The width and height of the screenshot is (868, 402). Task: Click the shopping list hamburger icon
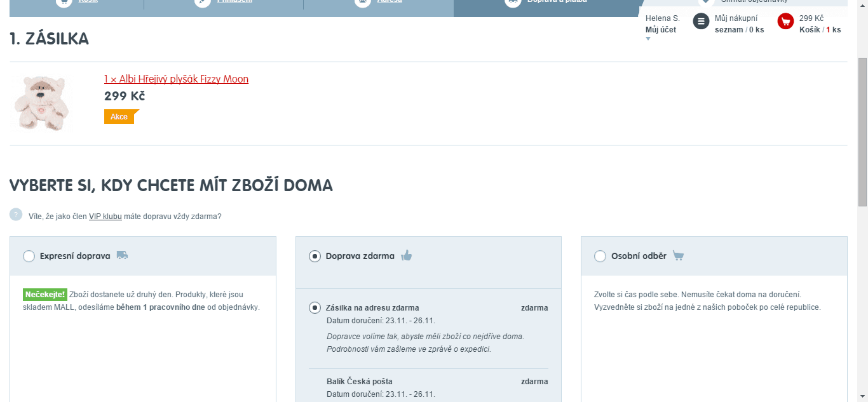pyautogui.click(x=701, y=22)
